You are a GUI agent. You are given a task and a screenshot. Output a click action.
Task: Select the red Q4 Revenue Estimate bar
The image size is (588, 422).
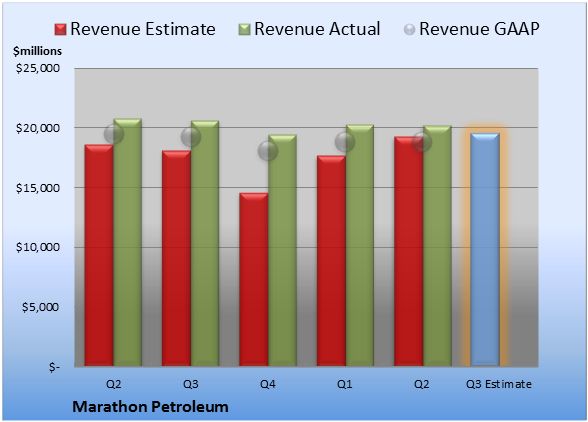(x=254, y=279)
